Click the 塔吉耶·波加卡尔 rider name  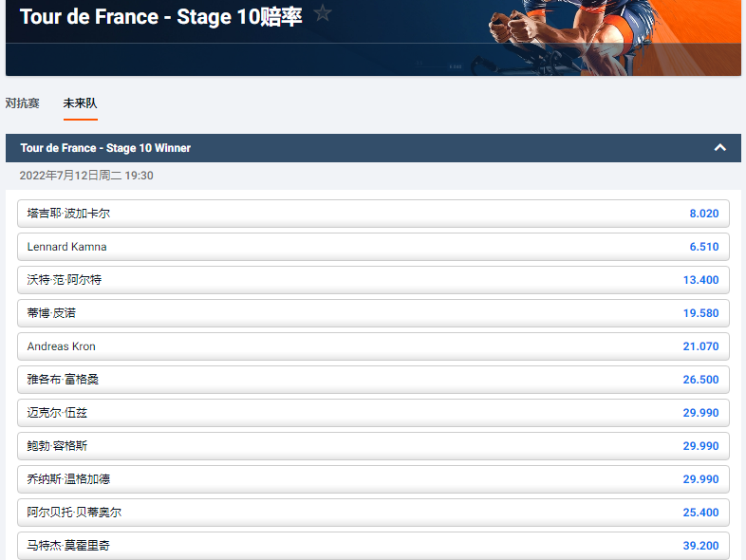(68, 214)
